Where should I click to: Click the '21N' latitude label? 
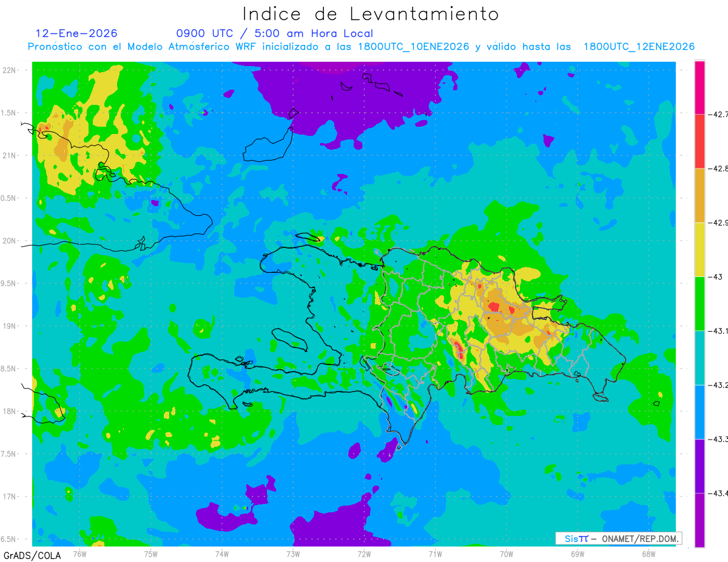click(x=10, y=155)
